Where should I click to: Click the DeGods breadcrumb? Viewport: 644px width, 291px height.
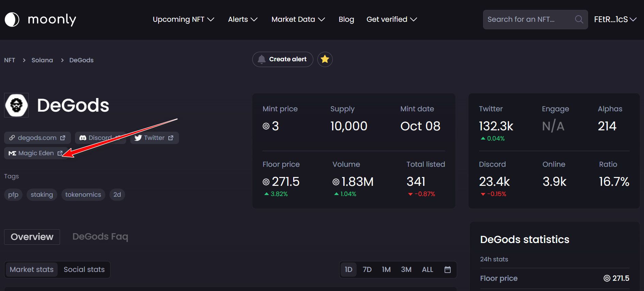[x=81, y=60]
